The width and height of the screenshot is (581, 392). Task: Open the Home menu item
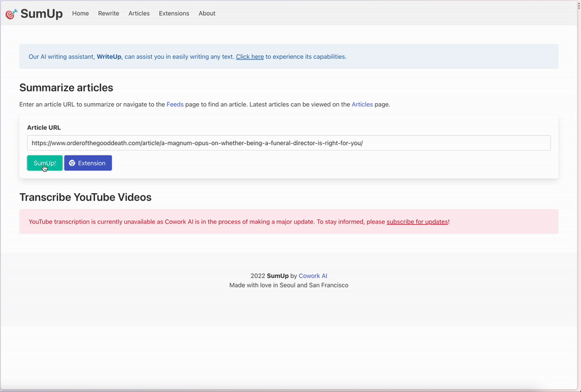81,13
